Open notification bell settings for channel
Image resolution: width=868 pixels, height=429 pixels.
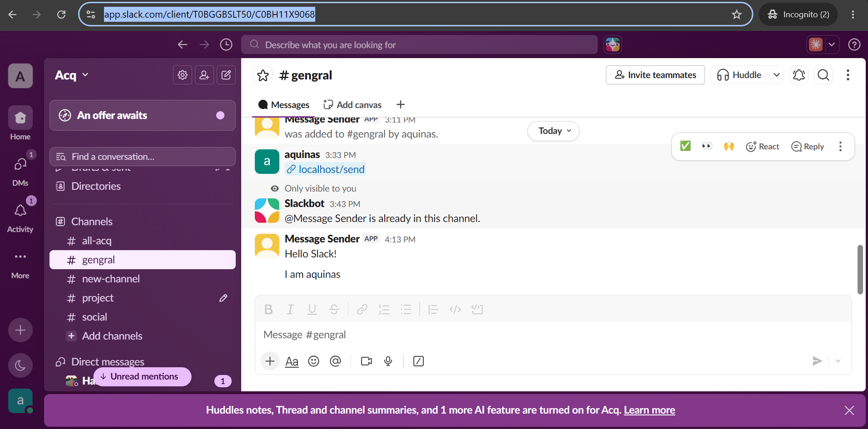tap(799, 75)
